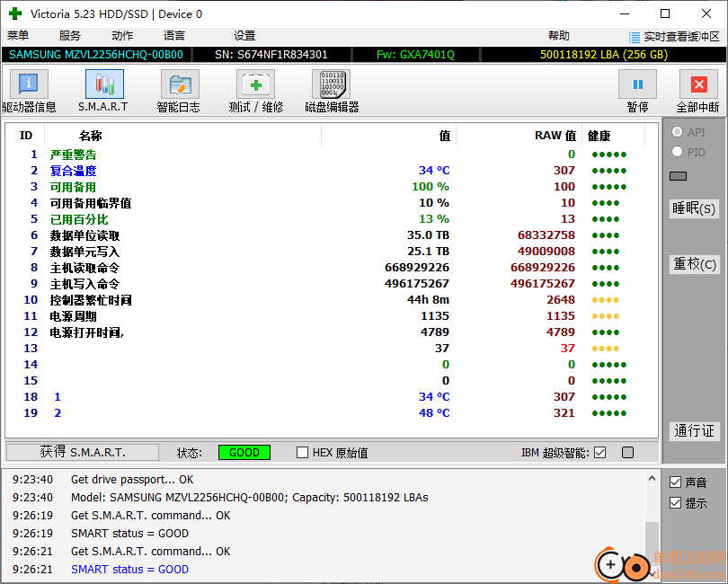
Task: Click the 48 °C temperature value
Action: coord(434,412)
